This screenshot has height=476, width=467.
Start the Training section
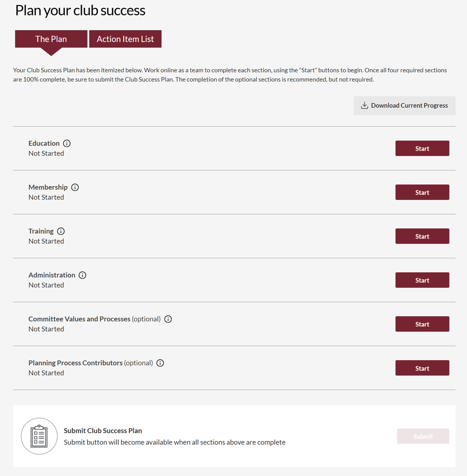[x=422, y=236]
